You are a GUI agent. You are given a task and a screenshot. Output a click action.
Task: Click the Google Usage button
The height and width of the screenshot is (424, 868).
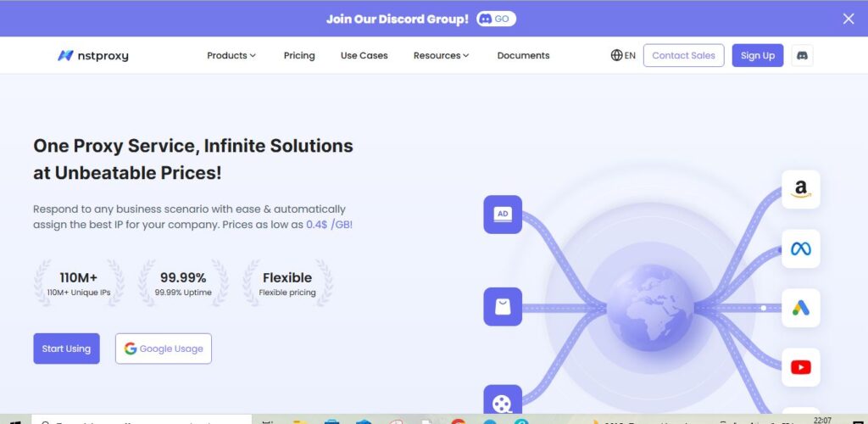[164, 349]
